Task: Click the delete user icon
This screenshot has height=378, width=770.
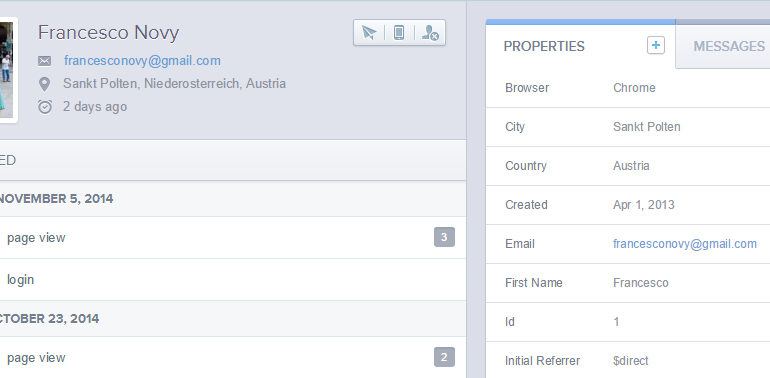Action: pos(430,33)
